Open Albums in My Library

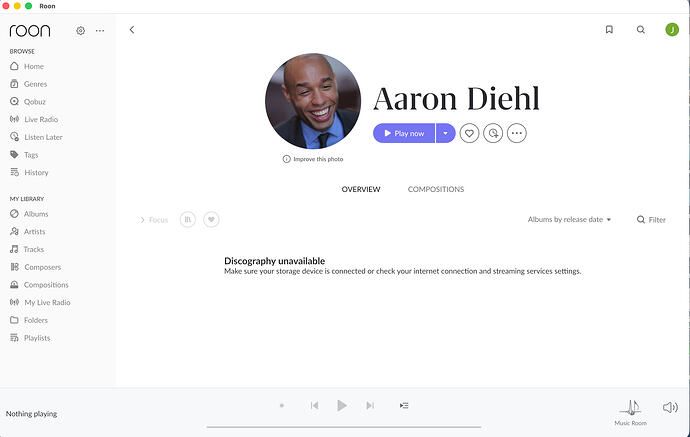click(x=29, y=214)
